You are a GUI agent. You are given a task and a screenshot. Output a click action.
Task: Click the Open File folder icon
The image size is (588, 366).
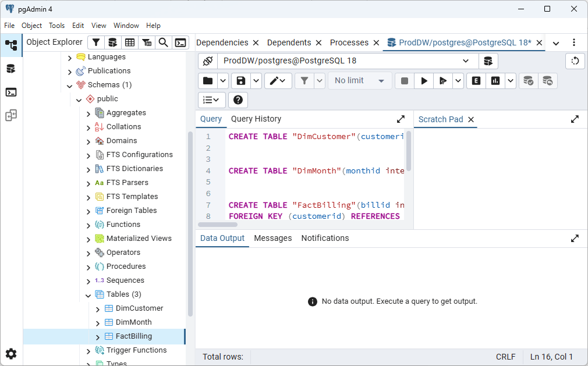click(x=208, y=81)
